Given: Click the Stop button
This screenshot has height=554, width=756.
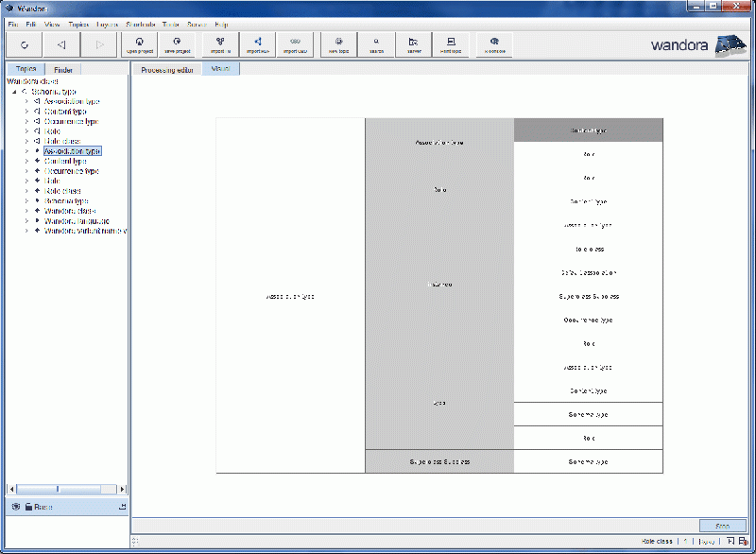Looking at the screenshot, I should click(x=723, y=526).
